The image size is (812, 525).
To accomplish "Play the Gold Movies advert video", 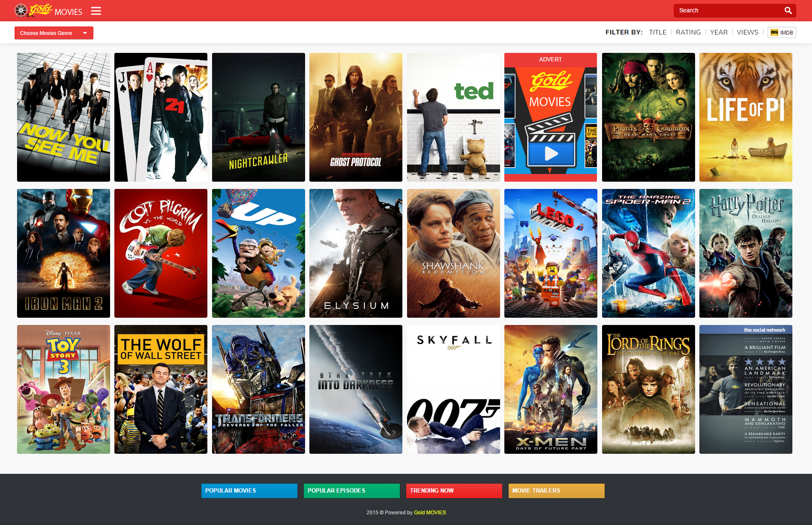I will [x=550, y=154].
